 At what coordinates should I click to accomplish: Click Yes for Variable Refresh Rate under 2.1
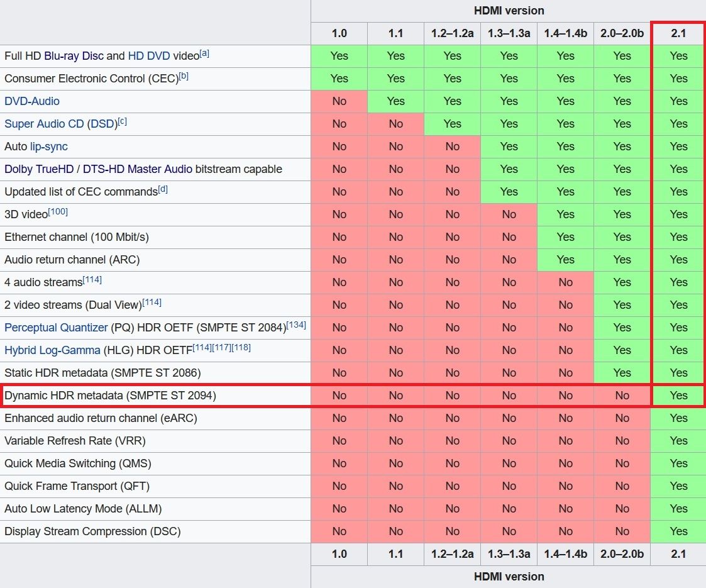(678, 441)
